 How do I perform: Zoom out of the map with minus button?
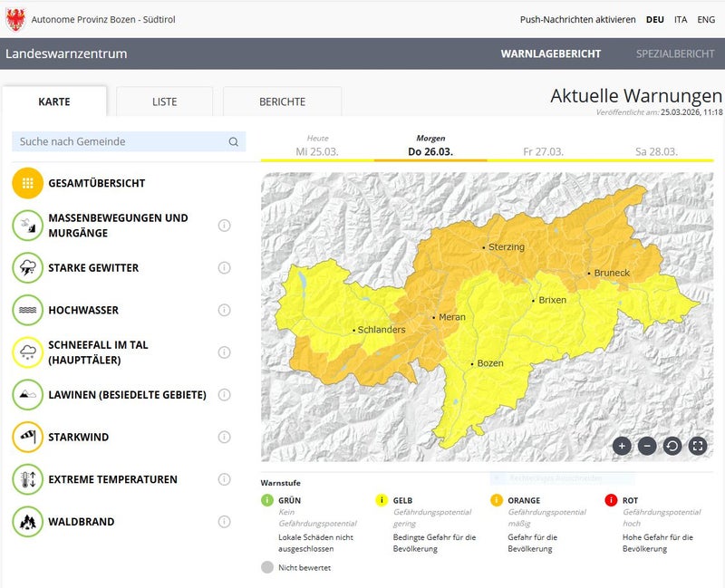coord(647,446)
